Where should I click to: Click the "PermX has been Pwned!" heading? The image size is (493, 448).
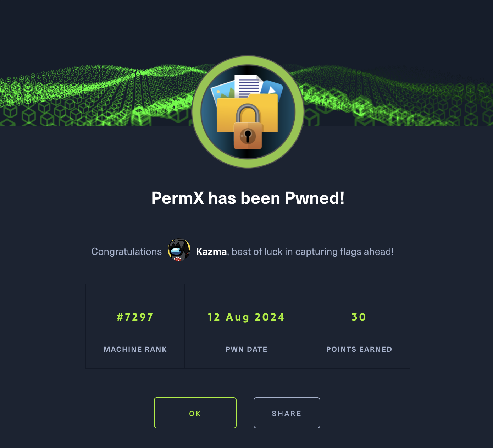[248, 198]
